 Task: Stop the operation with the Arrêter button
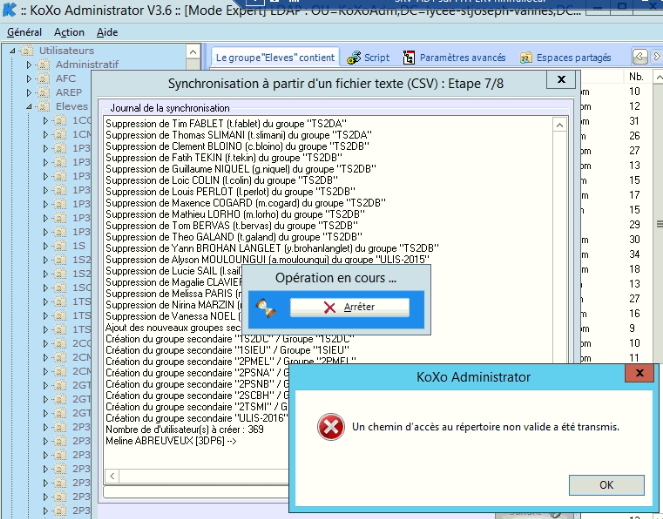click(x=350, y=307)
